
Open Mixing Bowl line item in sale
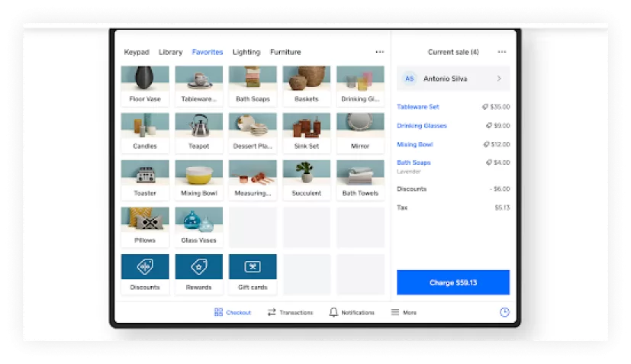tap(415, 144)
